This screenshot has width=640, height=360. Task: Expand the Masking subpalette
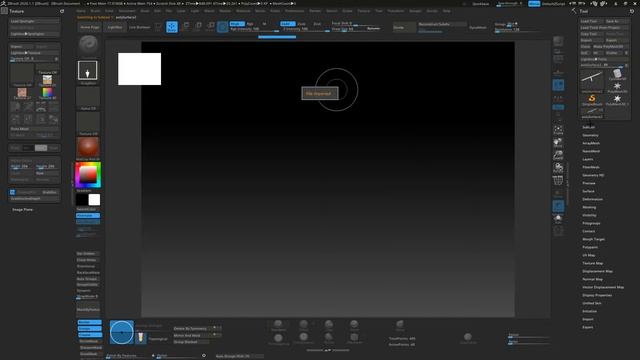pyautogui.click(x=589, y=207)
